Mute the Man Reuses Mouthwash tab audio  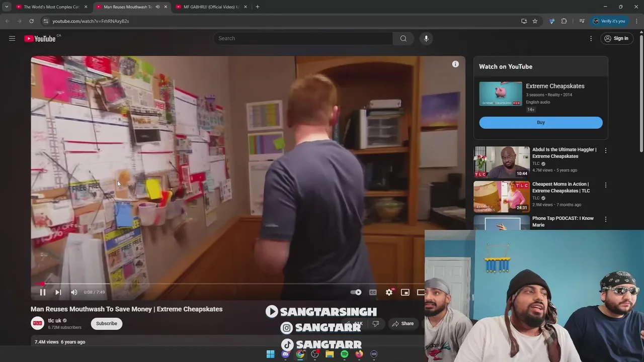(x=157, y=7)
